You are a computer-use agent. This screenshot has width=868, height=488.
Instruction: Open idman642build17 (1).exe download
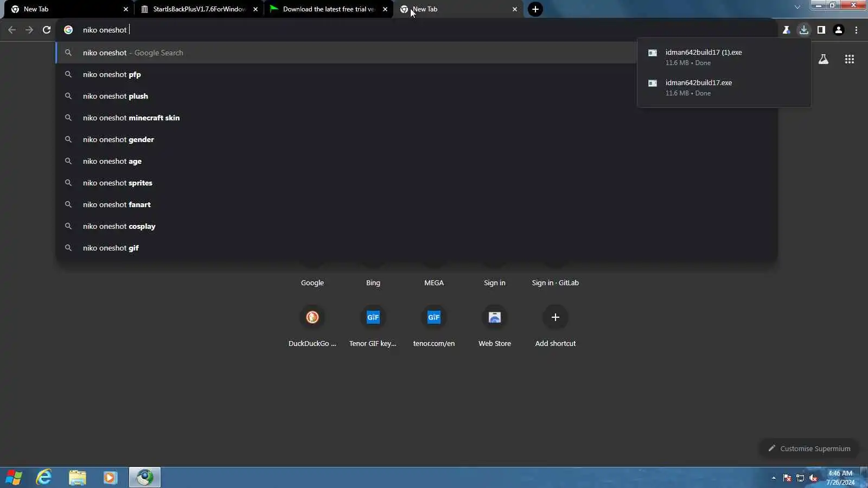click(724, 57)
